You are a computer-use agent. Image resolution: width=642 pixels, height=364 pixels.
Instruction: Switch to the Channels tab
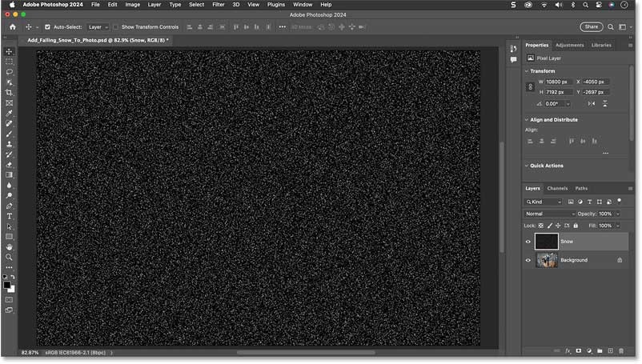click(558, 188)
